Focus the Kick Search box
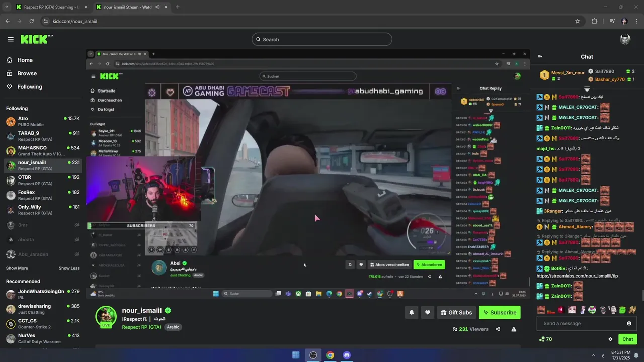This screenshot has height=362, width=644. [x=322, y=39]
